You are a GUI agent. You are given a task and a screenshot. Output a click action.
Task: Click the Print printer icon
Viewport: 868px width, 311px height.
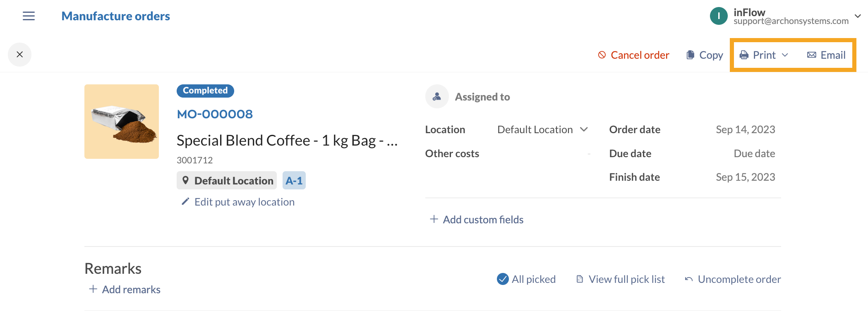[x=744, y=55]
